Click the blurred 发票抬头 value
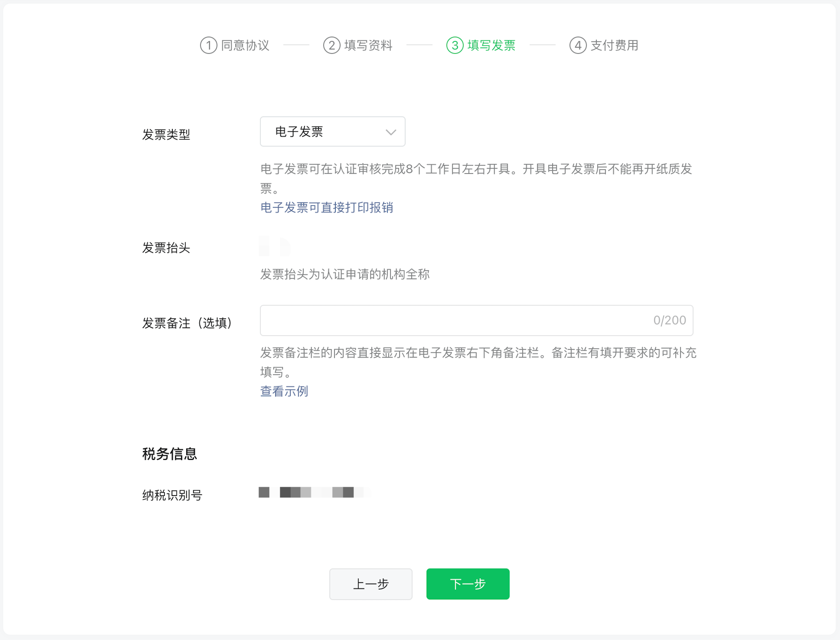Viewport: 840px width, 640px height. click(275, 247)
